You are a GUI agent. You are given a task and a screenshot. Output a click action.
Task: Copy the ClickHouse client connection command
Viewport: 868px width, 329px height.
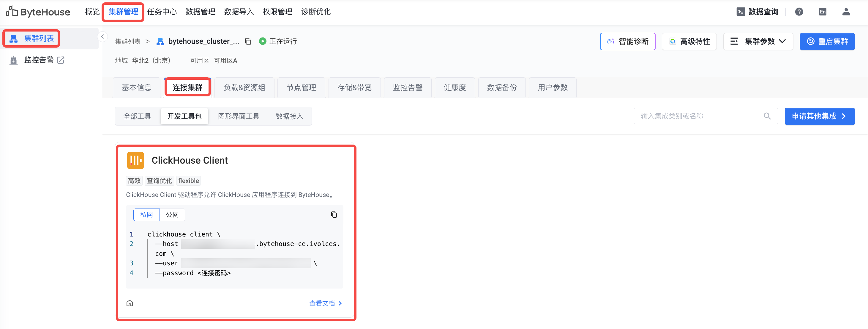(334, 214)
